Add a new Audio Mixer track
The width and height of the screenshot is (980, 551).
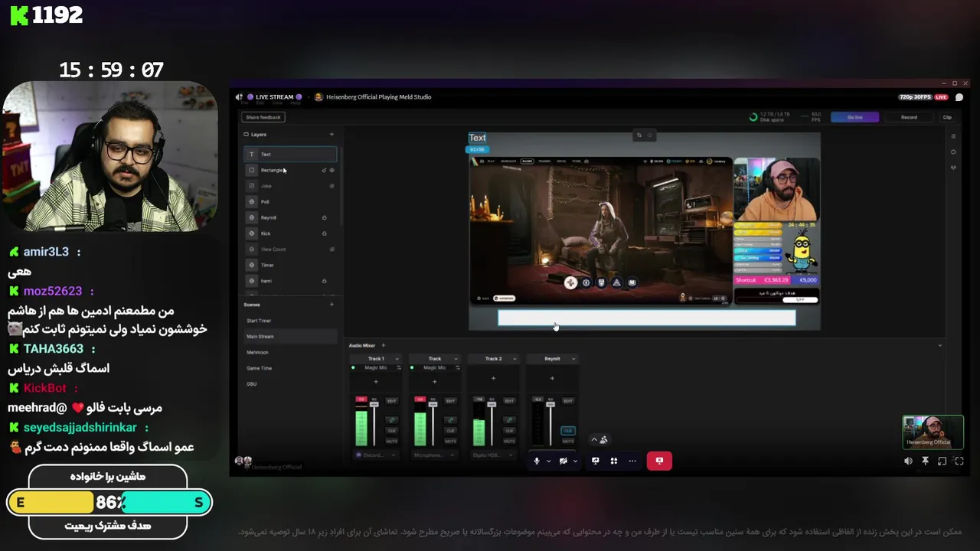[384, 345]
